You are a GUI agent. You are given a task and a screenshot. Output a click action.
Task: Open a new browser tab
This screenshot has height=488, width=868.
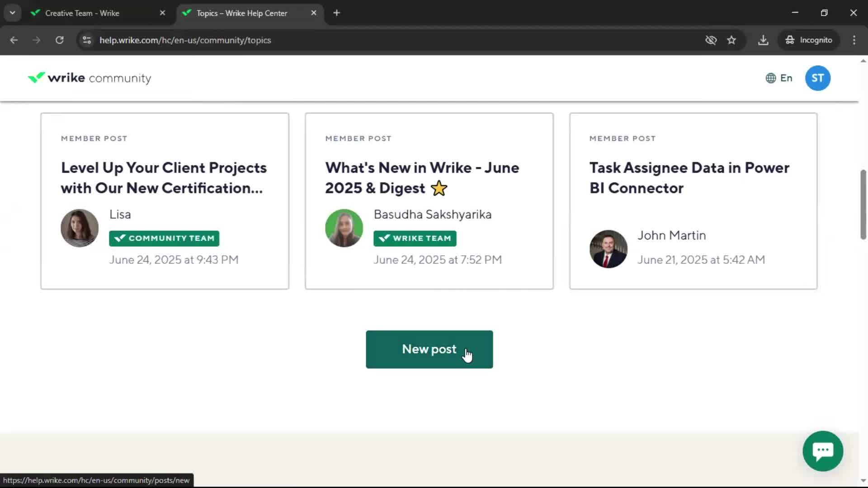(336, 13)
